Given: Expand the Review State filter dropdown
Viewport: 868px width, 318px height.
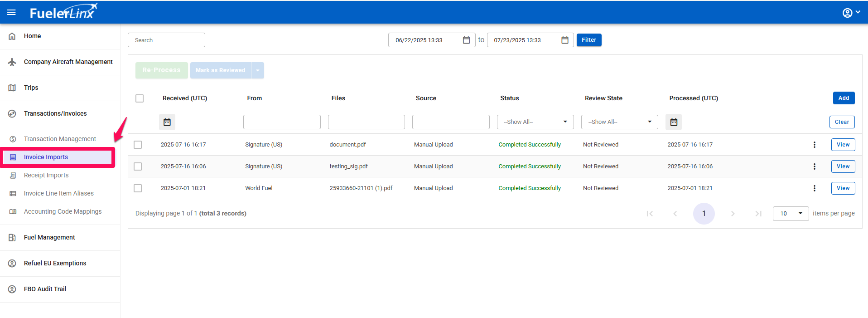Looking at the screenshot, I should 619,122.
